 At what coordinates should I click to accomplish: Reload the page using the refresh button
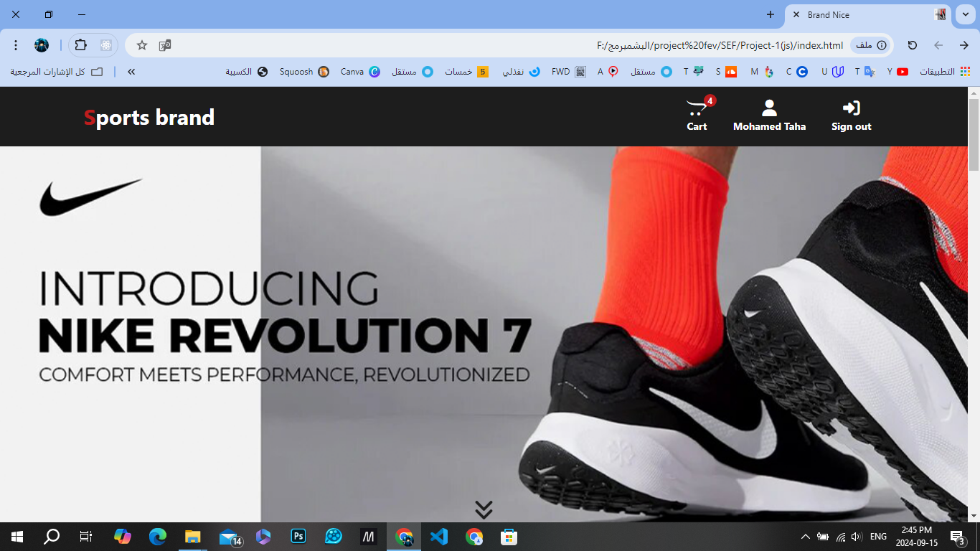pos(913,45)
